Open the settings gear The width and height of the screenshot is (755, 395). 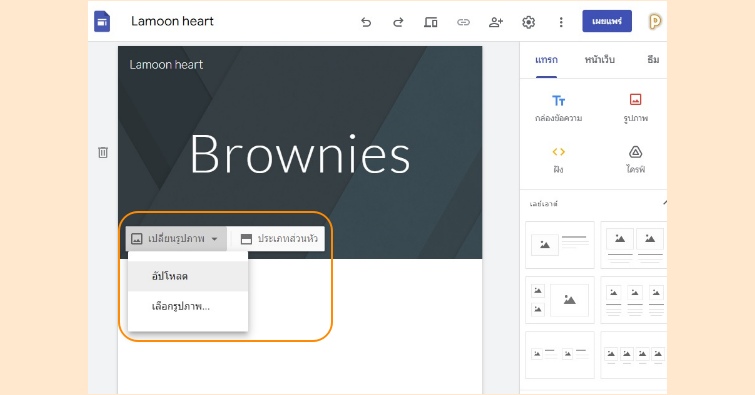point(529,22)
